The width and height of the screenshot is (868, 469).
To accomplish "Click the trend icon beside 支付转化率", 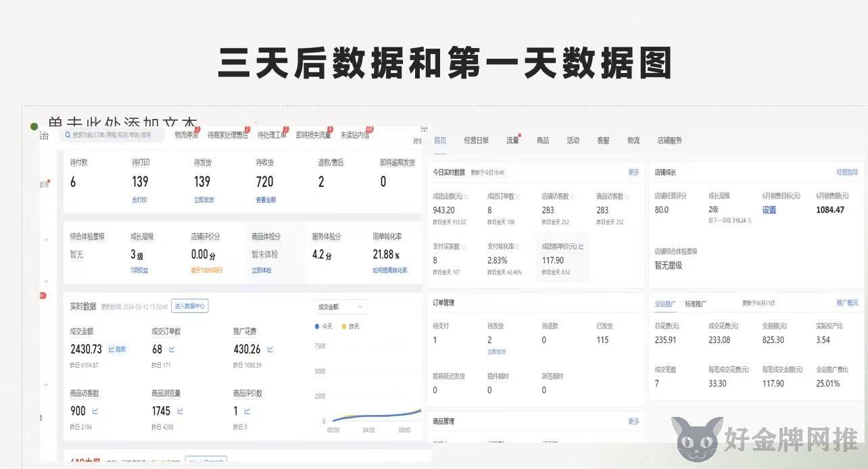I will click(519, 247).
